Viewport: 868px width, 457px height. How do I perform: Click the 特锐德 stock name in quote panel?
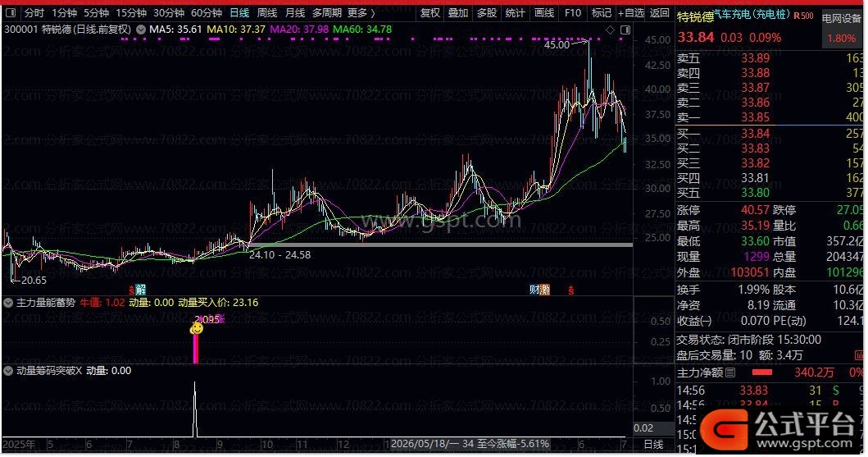pos(695,17)
